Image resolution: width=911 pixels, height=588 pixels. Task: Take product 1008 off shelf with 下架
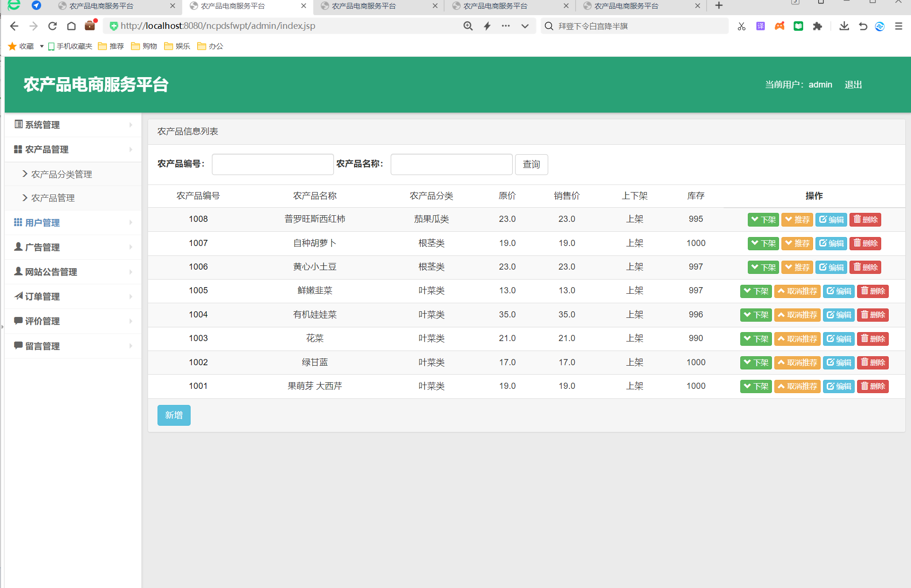coord(763,219)
